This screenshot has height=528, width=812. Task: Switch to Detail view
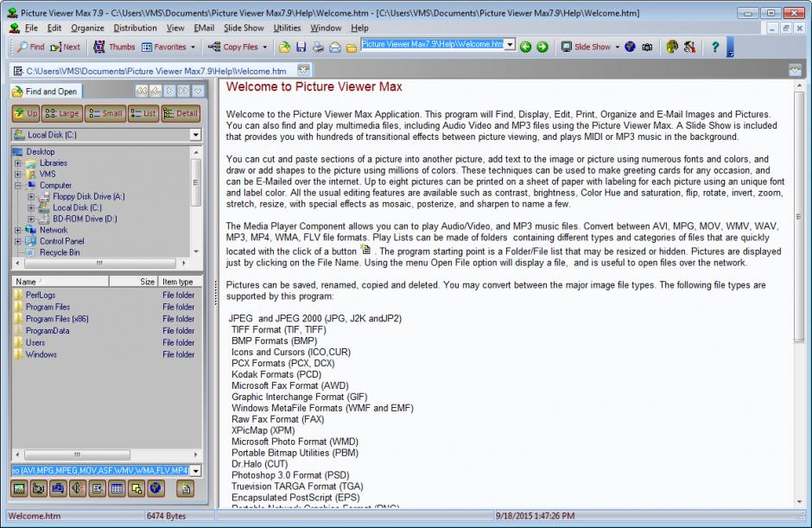(181, 113)
